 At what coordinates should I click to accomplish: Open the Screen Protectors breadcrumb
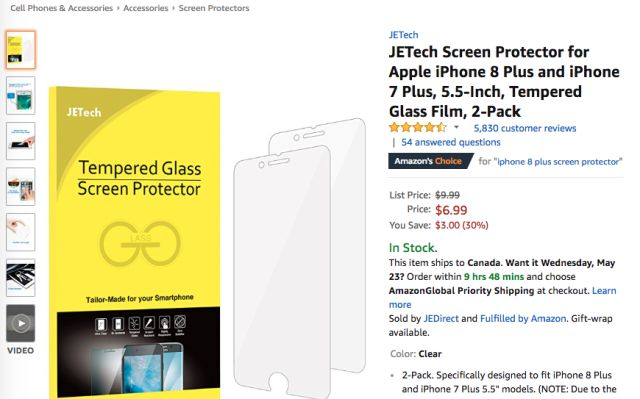click(x=214, y=8)
